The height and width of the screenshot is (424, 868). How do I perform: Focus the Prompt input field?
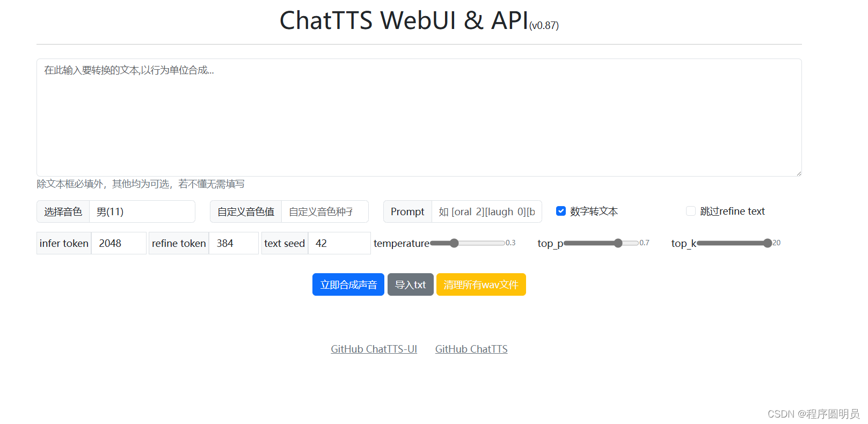pyautogui.click(x=486, y=211)
